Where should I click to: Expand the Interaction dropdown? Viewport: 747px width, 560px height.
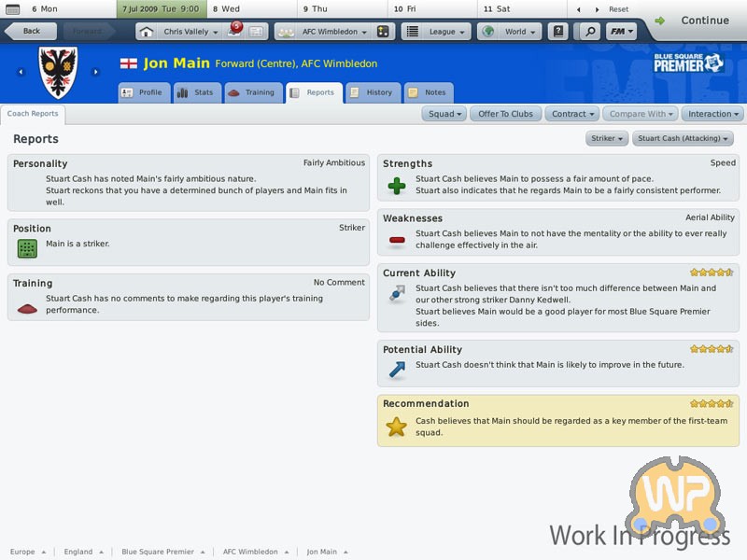click(x=712, y=114)
